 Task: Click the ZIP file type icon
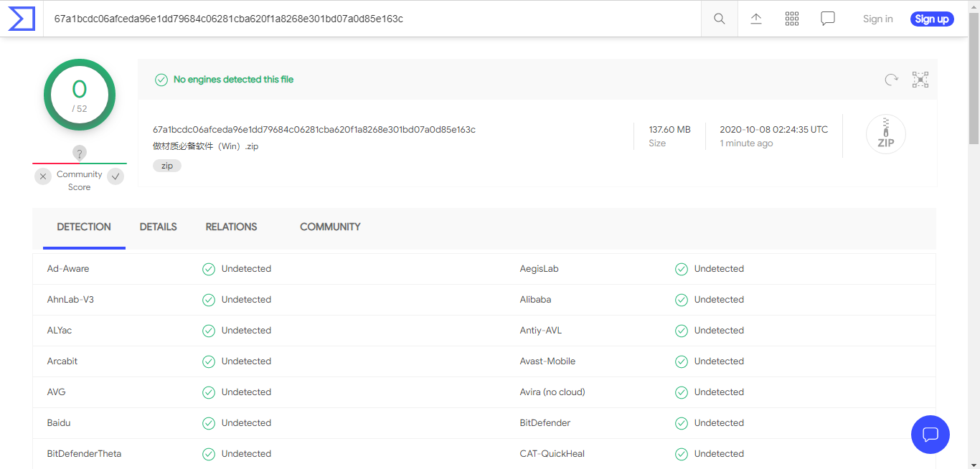click(x=886, y=134)
